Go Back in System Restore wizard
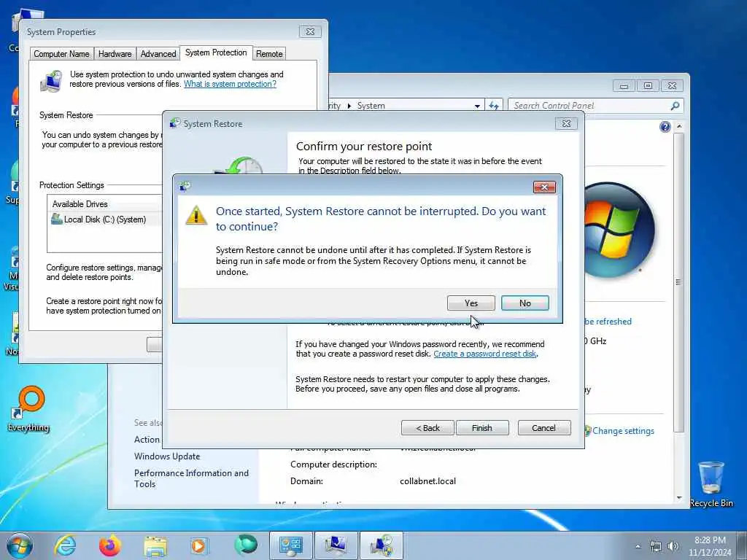The image size is (747, 560). 427,427
